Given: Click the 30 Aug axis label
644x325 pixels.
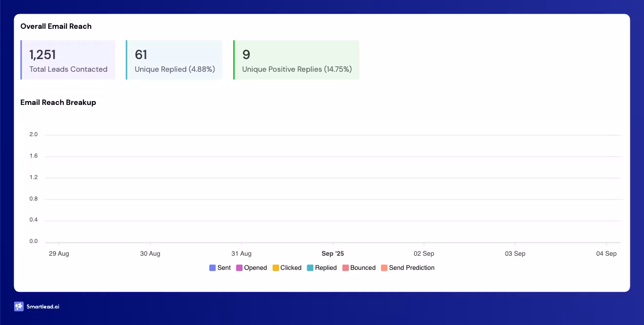Looking at the screenshot, I should [150, 254].
